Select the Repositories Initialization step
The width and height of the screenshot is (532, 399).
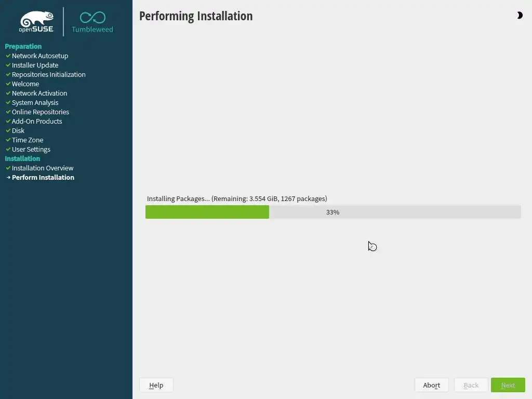point(48,74)
